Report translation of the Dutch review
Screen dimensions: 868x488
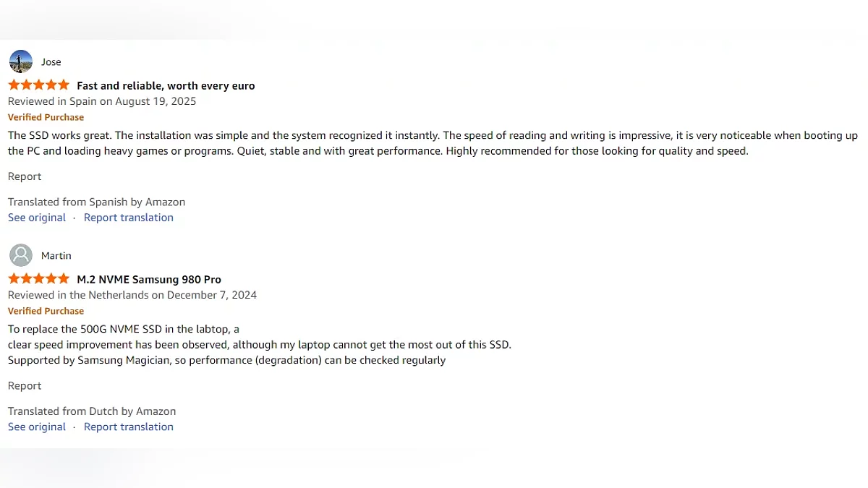coord(129,427)
